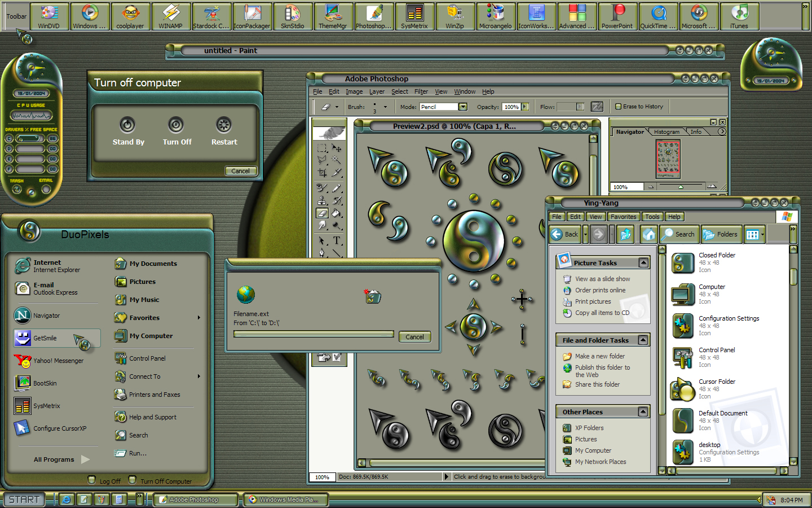Click the Restart button
This screenshot has width=812, height=508.
pos(224,132)
